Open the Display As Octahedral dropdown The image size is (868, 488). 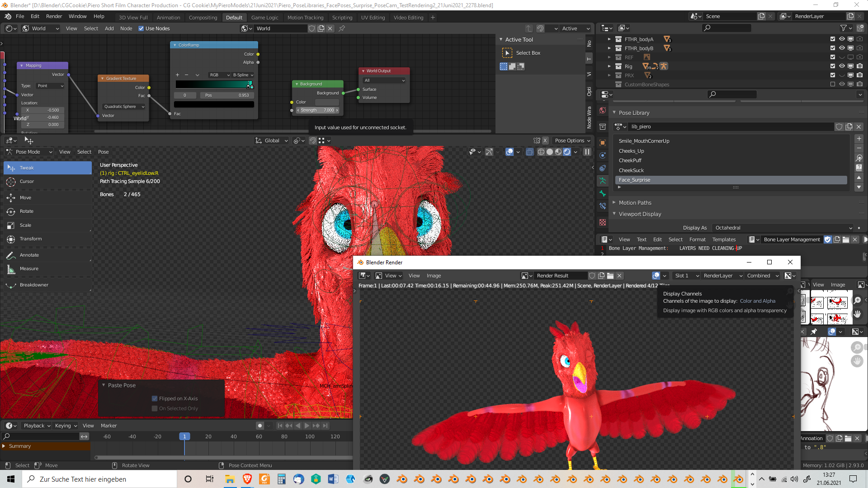pos(783,228)
